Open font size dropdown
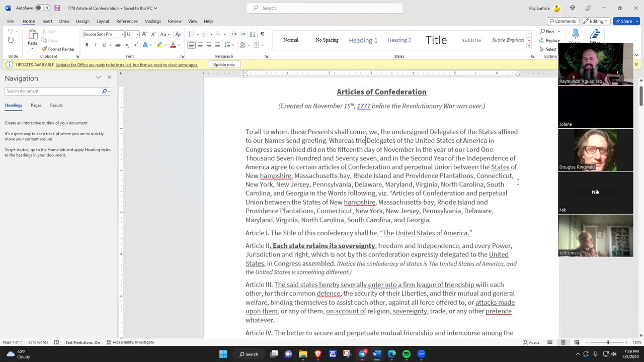The height and width of the screenshot is (362, 644). click(x=137, y=34)
